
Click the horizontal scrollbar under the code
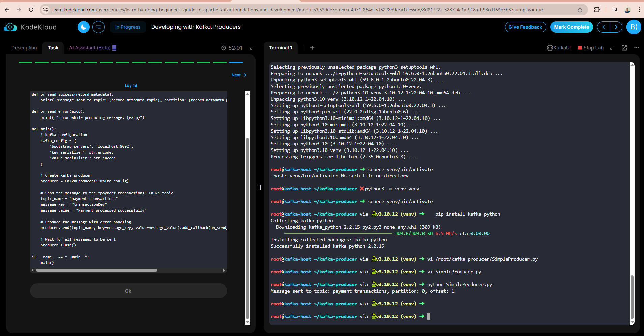pyautogui.click(x=97, y=270)
